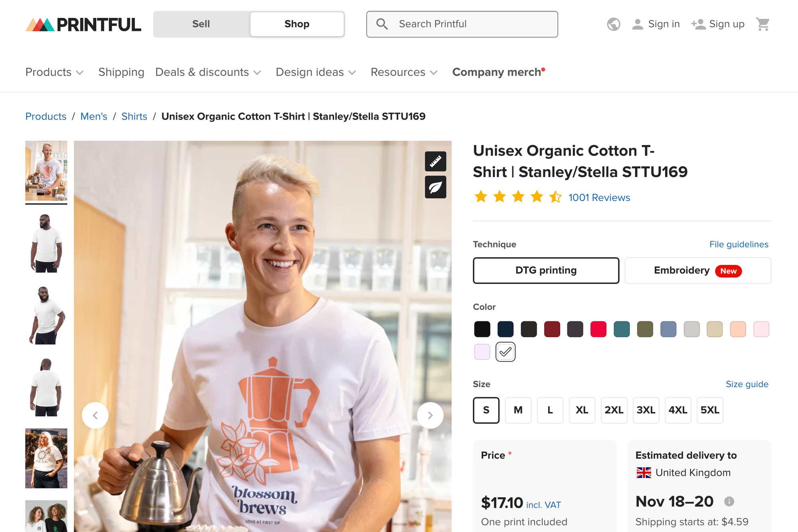
Task: Go to the Shipping page
Action: pyautogui.click(x=121, y=72)
